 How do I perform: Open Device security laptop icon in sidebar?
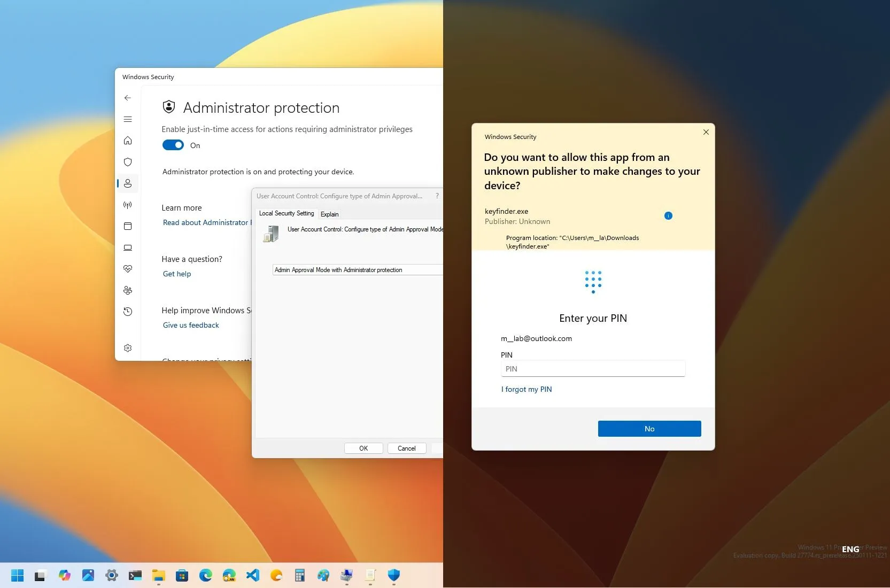pyautogui.click(x=127, y=247)
